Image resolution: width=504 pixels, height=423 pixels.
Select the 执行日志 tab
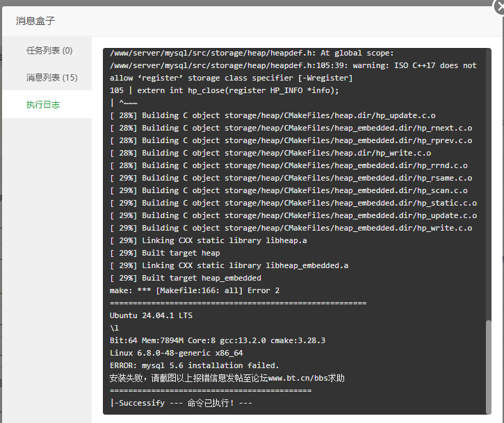point(43,104)
